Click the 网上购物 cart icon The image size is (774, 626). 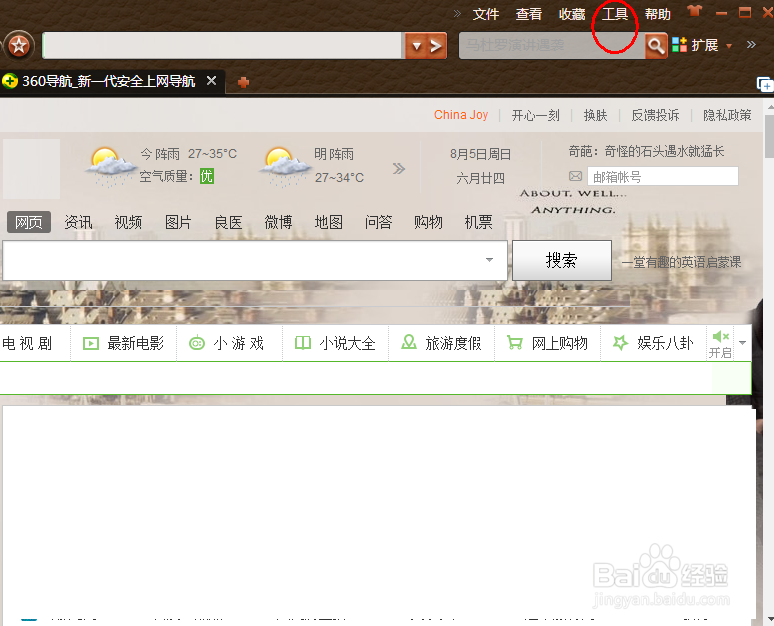coord(515,343)
